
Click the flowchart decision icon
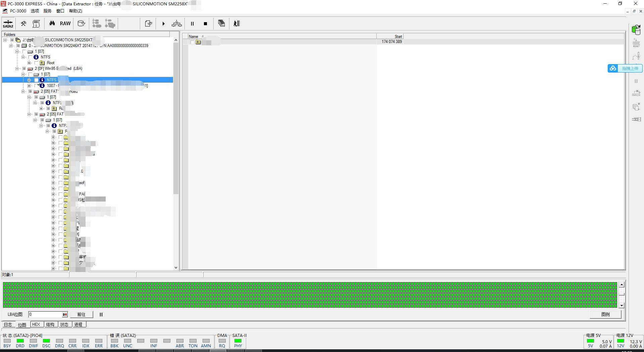pos(177,24)
